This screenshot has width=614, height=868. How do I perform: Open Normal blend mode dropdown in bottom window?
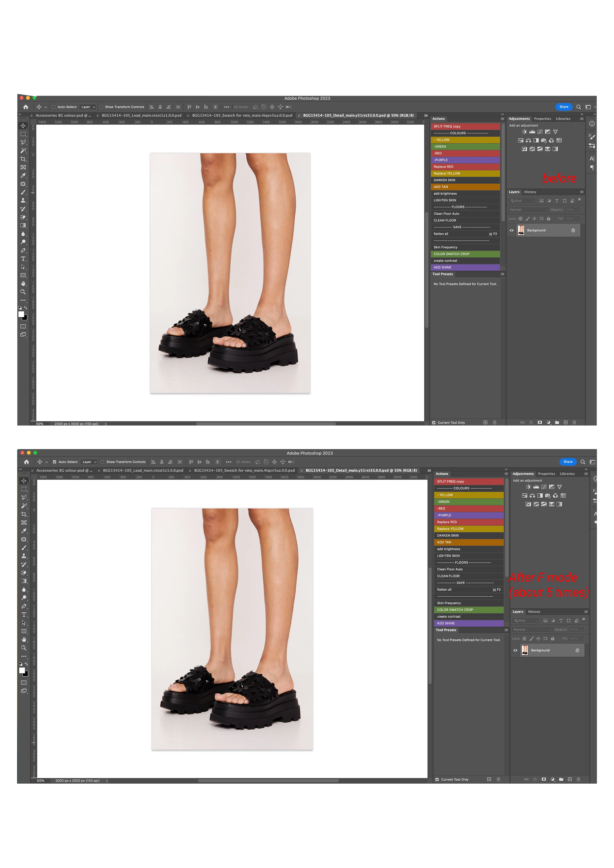click(532, 629)
